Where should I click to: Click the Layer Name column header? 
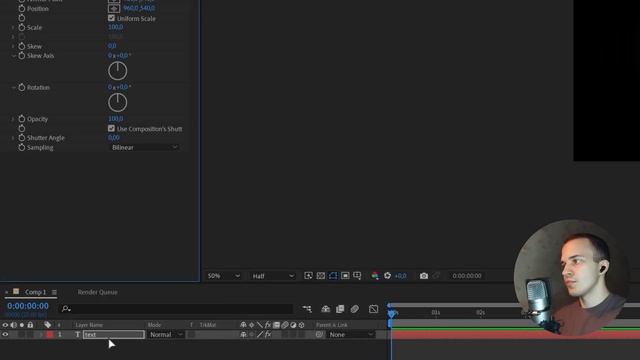tap(89, 325)
